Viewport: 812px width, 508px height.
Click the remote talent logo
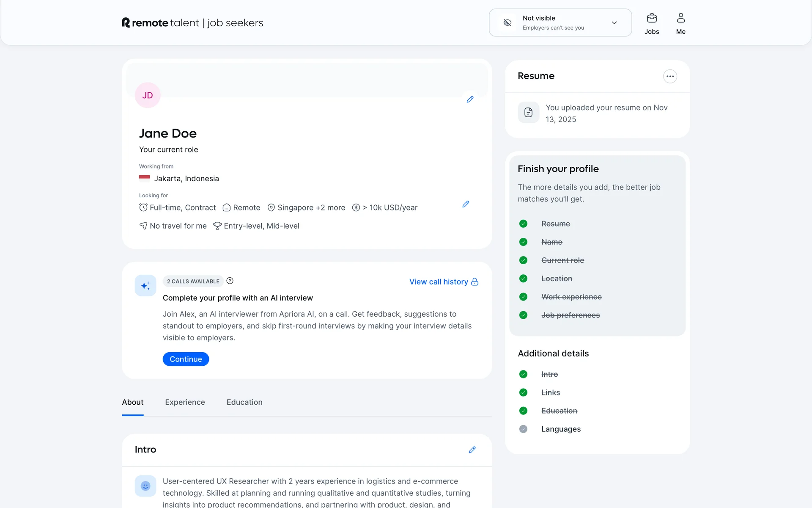pyautogui.click(x=192, y=23)
